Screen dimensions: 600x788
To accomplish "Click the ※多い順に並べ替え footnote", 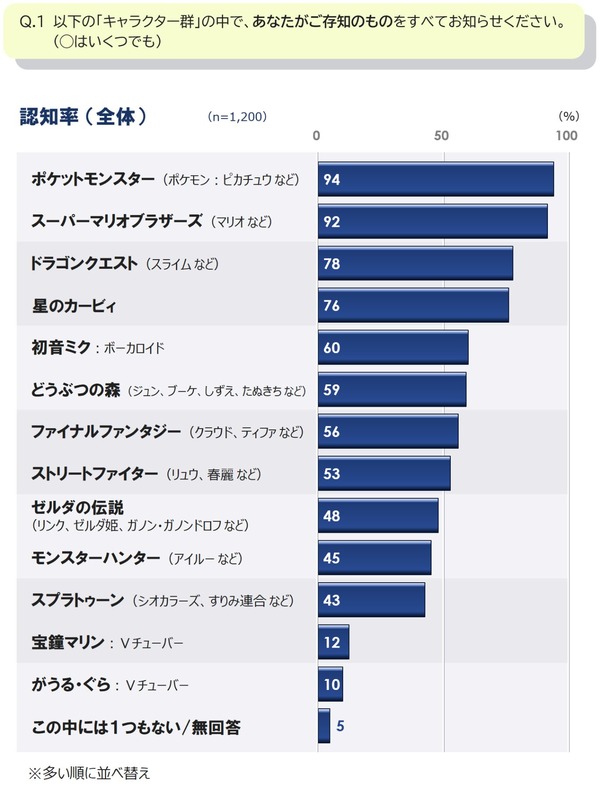I will [89, 773].
